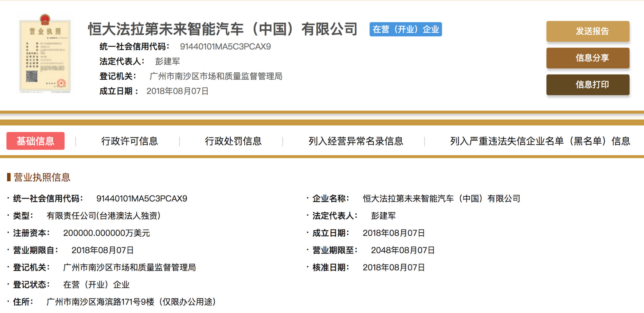Click the 信息分享 button

[x=588, y=58]
